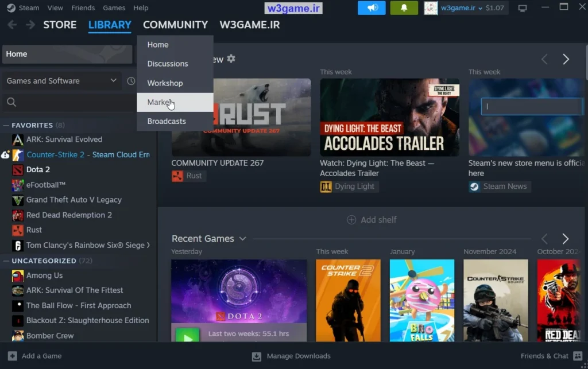This screenshot has width=588, height=369.
Task: Open the Steam menu
Action: (x=29, y=8)
